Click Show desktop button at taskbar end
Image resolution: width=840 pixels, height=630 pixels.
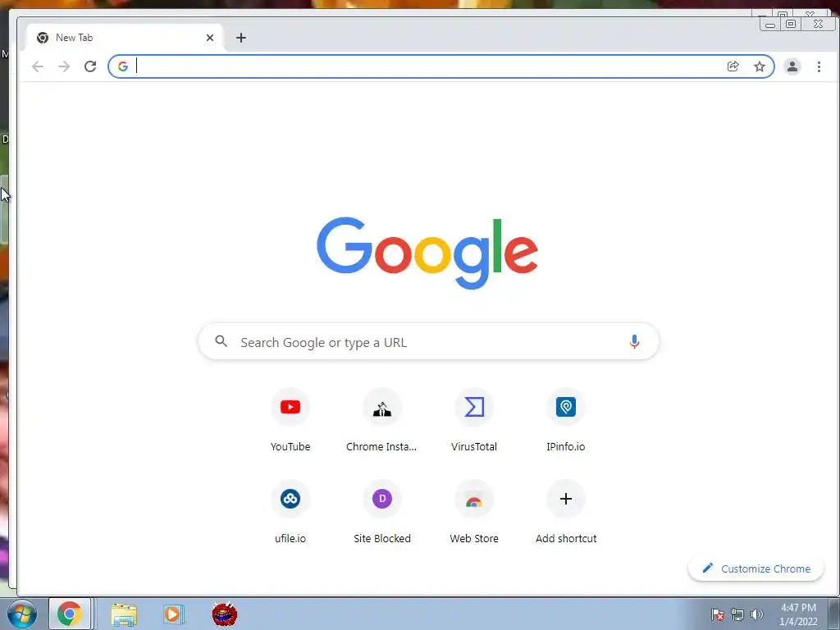834,614
